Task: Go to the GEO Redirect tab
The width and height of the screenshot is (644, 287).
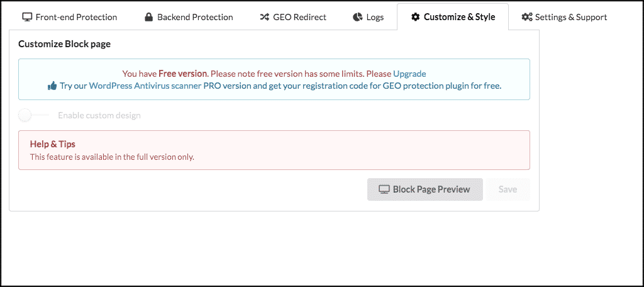Action: 293,17
